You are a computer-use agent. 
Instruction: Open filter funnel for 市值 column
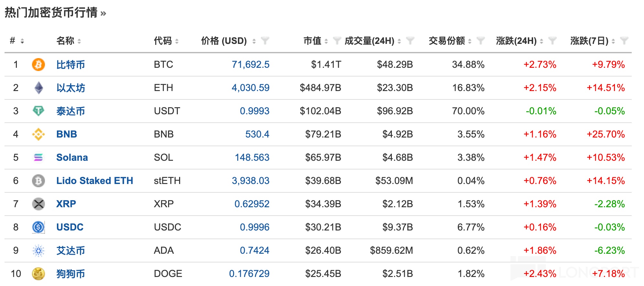pyautogui.click(x=337, y=41)
